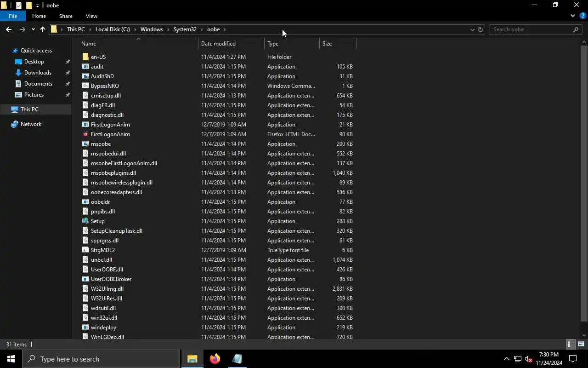Open Firefox from the taskbar

pyautogui.click(x=215, y=359)
